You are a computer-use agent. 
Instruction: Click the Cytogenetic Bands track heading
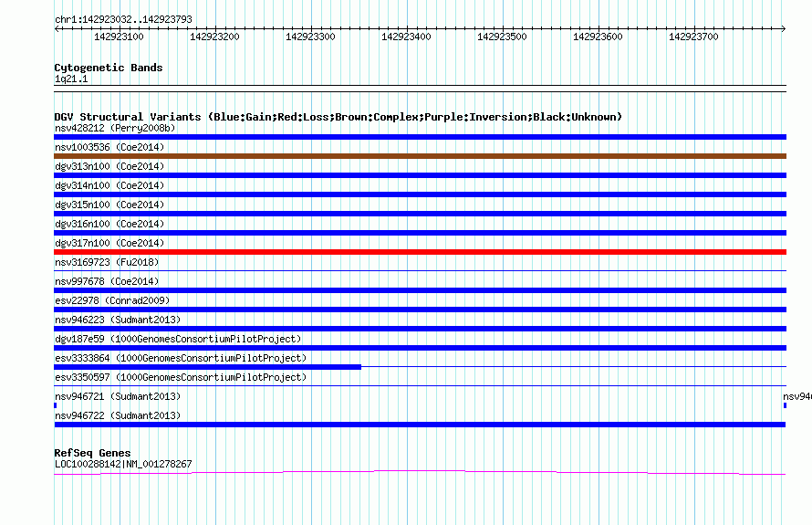click(109, 68)
